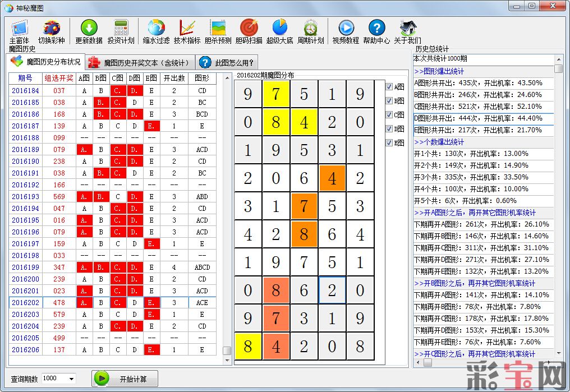Toggle the C图 checkbox
The height and width of the screenshot is (392, 570).
click(x=389, y=115)
